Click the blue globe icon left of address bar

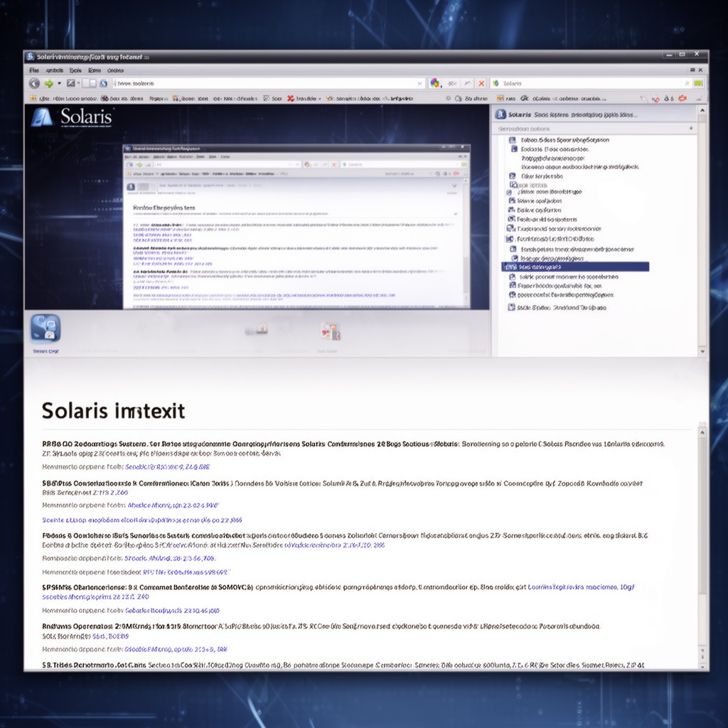[x=104, y=83]
